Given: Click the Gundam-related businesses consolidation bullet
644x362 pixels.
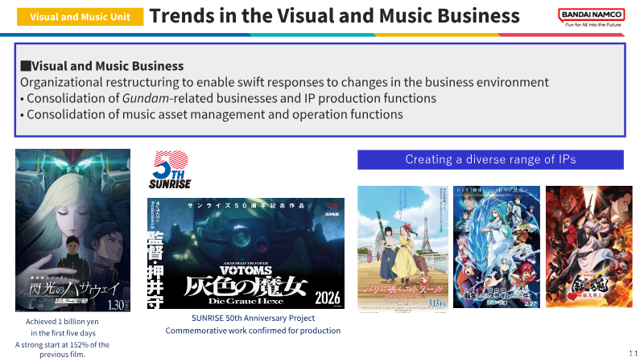Looking at the screenshot, I should click(229, 98).
